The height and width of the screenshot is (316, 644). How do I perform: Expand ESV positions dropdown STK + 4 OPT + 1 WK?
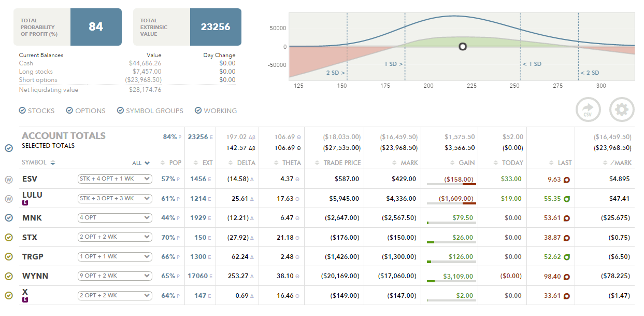pyautogui.click(x=115, y=179)
